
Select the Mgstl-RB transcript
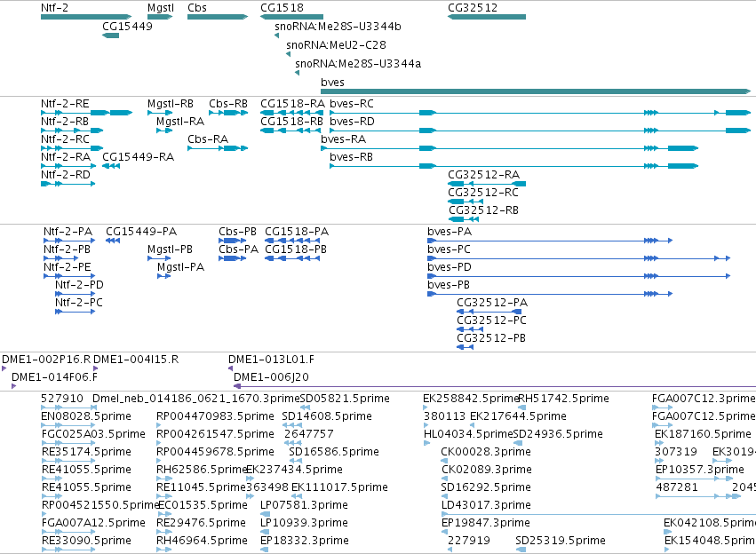click(160, 113)
